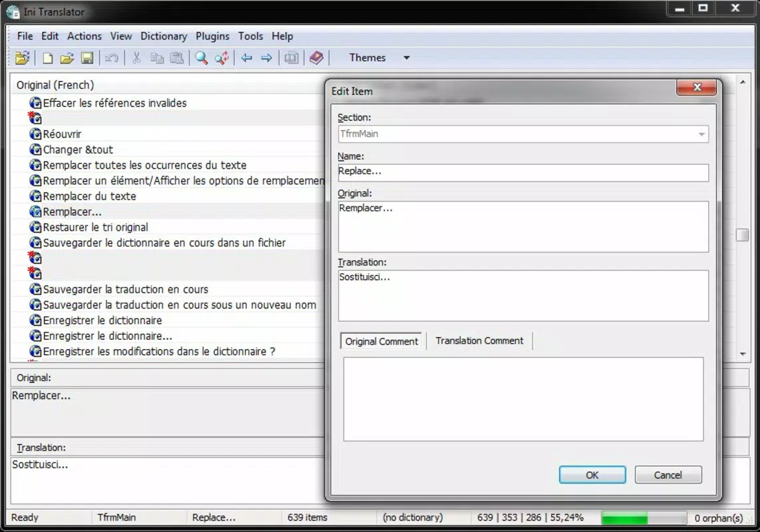Click 'TfrmMain' in the status bar
The width and height of the screenshot is (760, 532).
click(116, 517)
